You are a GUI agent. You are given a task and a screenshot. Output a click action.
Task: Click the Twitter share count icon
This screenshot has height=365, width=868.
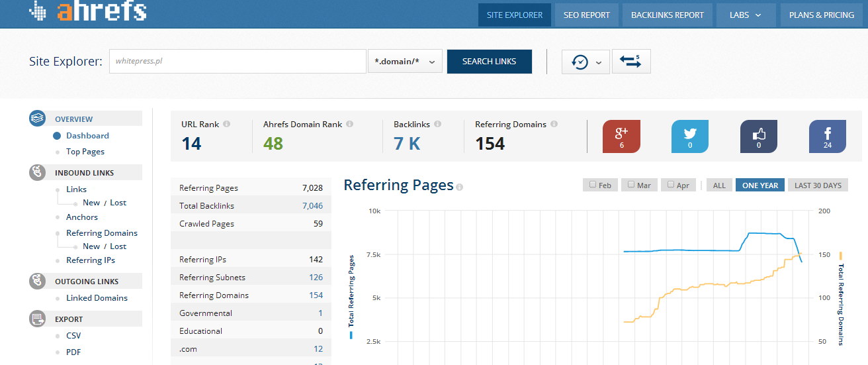coord(690,136)
